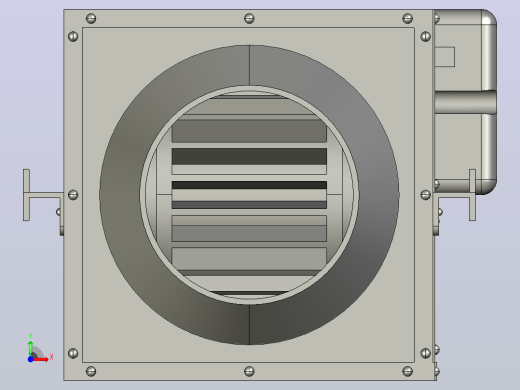520x390 pixels.
Task: Select the impeller blades inside the inlet
Action: pos(249,195)
